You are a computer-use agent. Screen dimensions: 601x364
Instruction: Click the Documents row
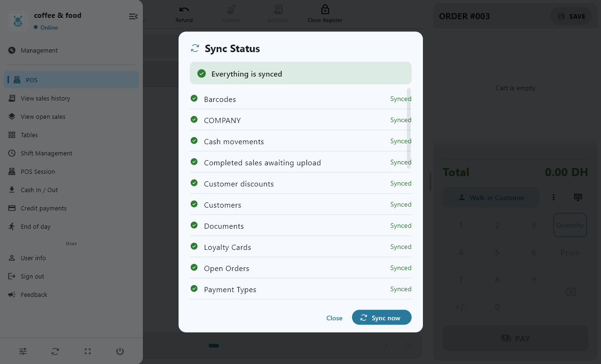tap(301, 226)
